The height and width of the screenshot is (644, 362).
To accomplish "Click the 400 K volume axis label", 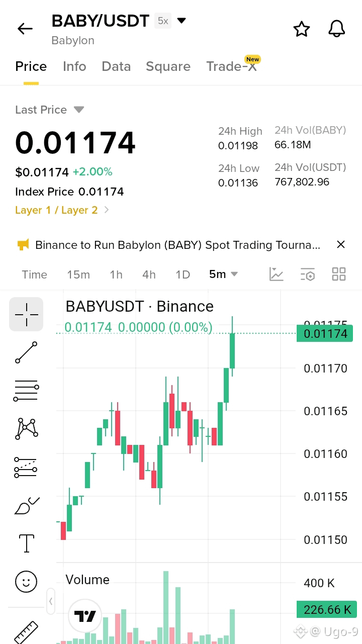I will coord(319,583).
